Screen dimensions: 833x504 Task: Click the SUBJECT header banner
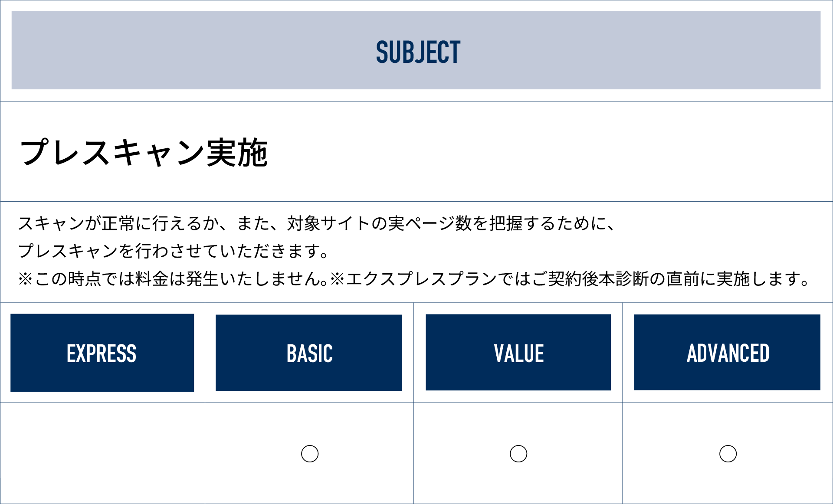tap(416, 51)
